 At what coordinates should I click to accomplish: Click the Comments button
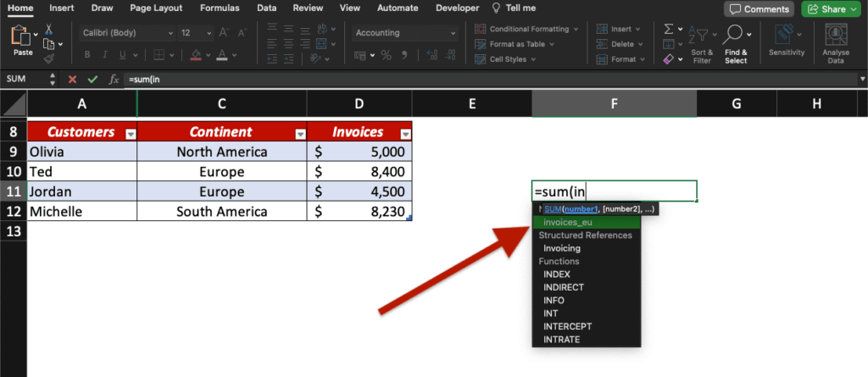(757, 8)
